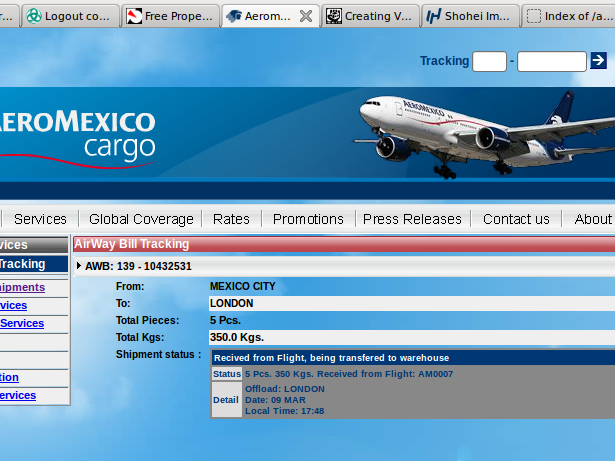This screenshot has height=461, width=615.
Task: Click the Shohei Im... tab favicon
Action: [434, 16]
